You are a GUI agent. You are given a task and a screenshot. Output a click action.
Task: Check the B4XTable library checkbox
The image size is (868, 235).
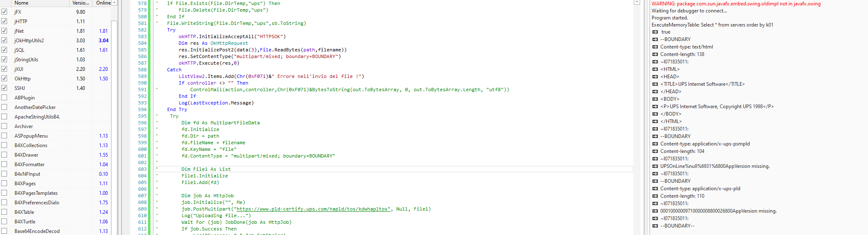click(4, 212)
